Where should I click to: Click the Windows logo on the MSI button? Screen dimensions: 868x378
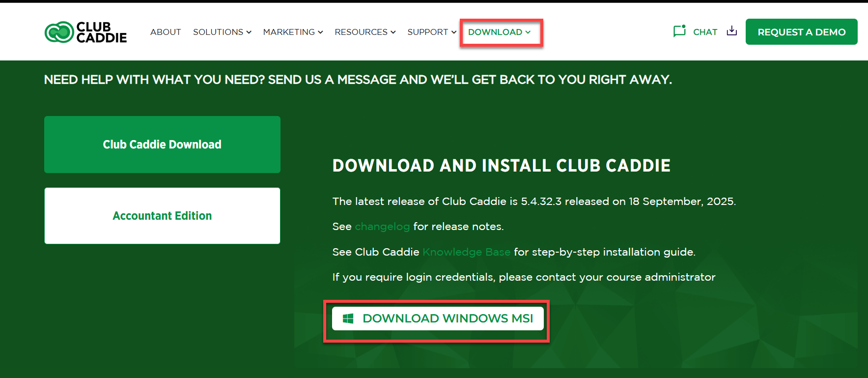click(x=348, y=319)
